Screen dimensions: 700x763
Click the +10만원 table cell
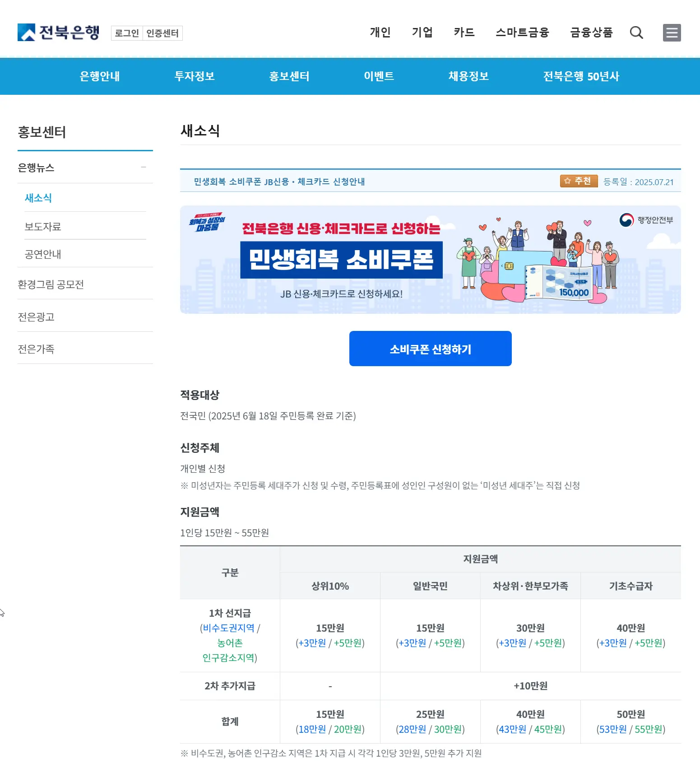coord(530,686)
